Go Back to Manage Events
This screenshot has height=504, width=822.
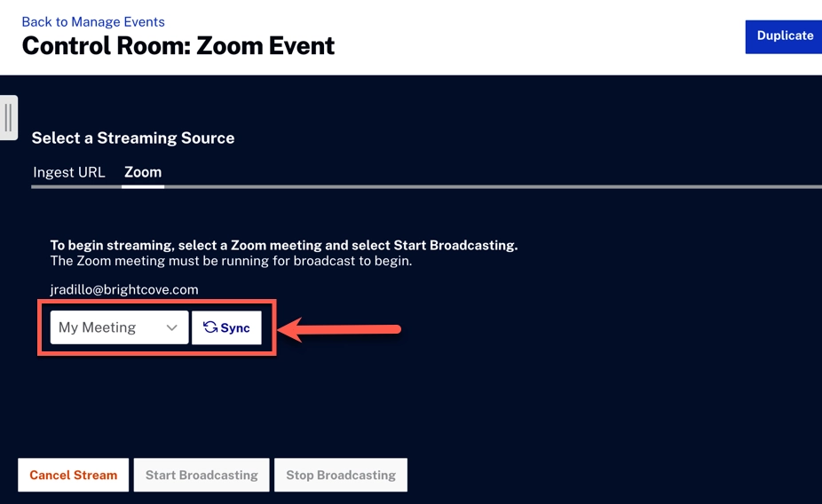click(93, 21)
